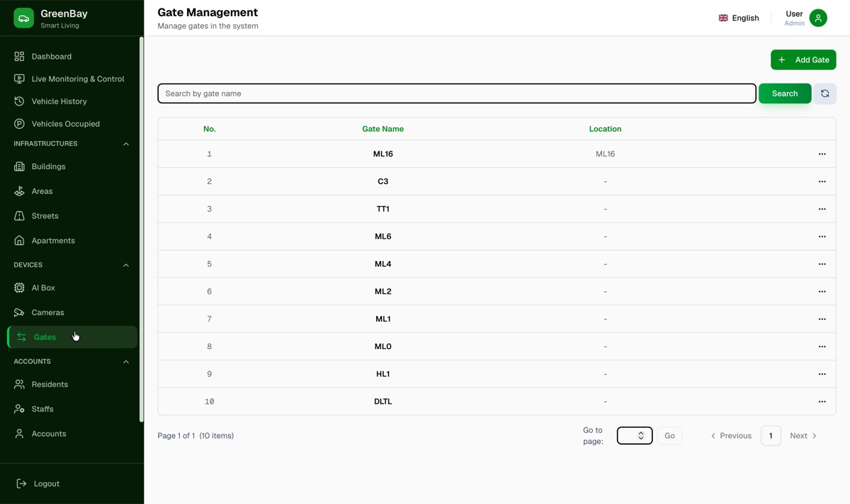The image size is (850, 504).
Task: Open the three-dot menu for ML16 row
Action: 822,154
